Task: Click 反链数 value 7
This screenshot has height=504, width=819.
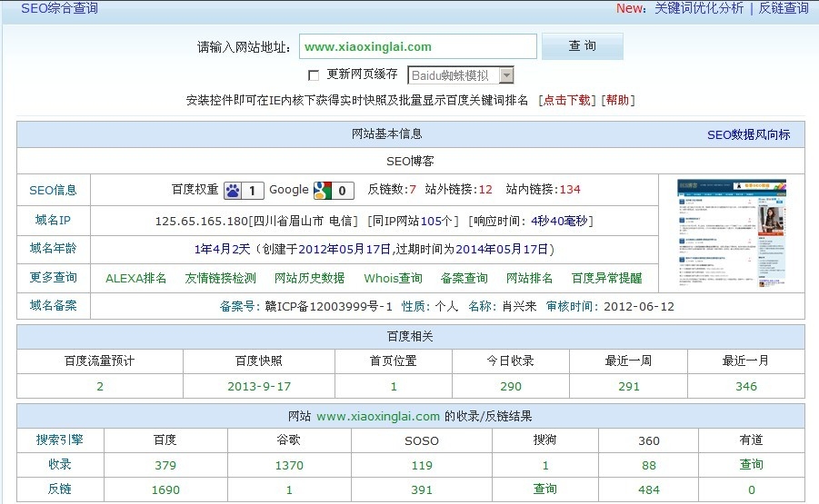Action: click(413, 190)
